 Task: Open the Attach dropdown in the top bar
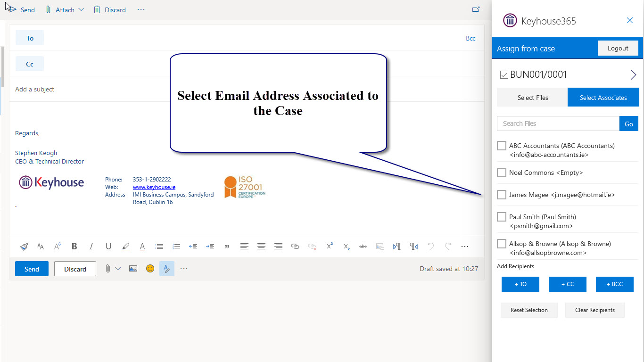(x=81, y=9)
